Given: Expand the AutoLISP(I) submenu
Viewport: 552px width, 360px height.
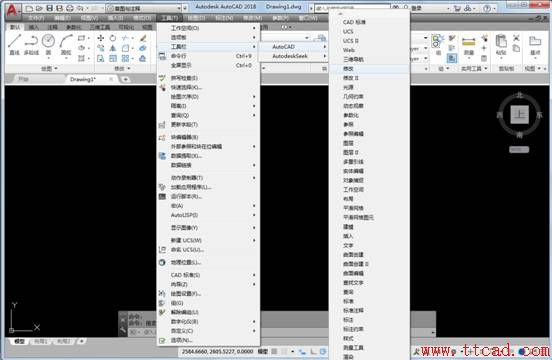Looking at the screenshot, I should pos(208,215).
